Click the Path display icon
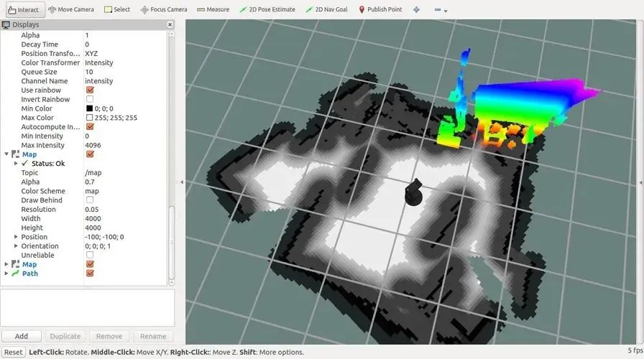644x359 pixels. [x=16, y=274]
